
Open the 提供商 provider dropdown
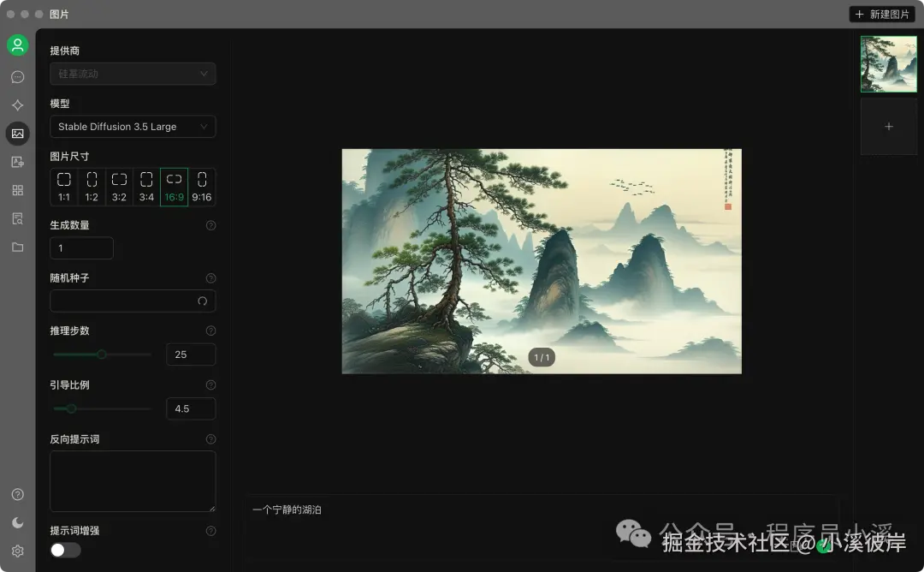(x=133, y=74)
